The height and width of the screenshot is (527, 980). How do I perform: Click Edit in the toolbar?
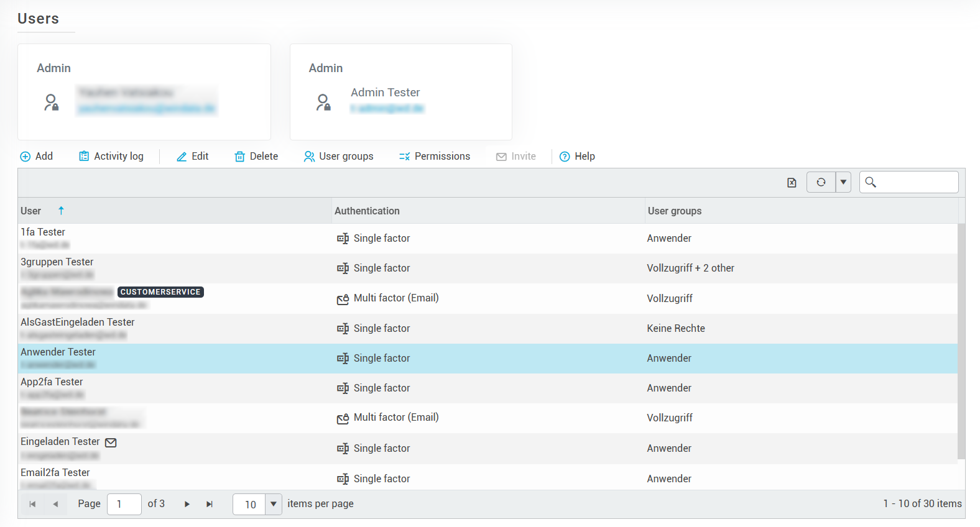(193, 157)
